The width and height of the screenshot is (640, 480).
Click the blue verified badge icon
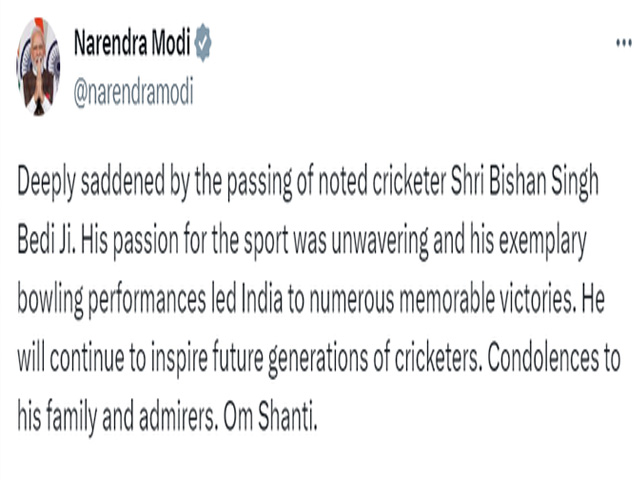203,42
